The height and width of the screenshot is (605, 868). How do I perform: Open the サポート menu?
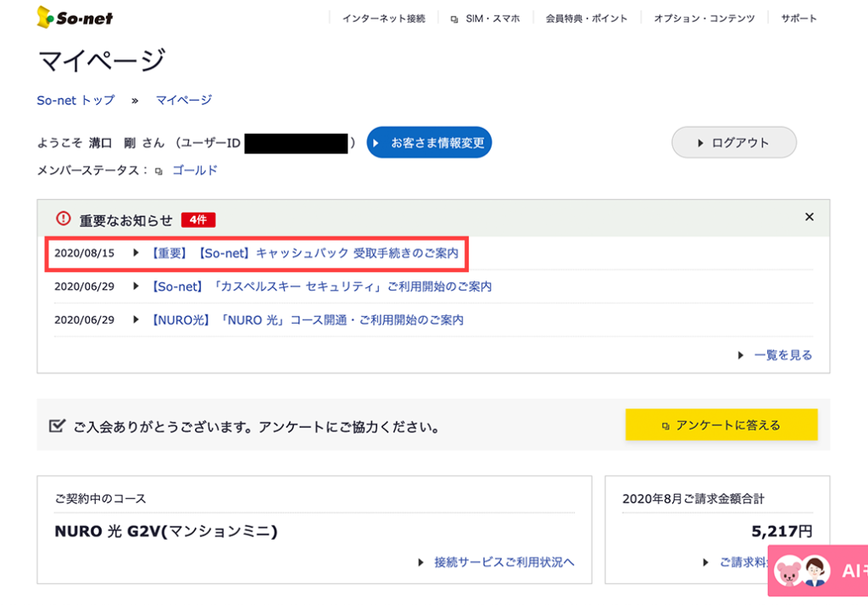click(798, 19)
